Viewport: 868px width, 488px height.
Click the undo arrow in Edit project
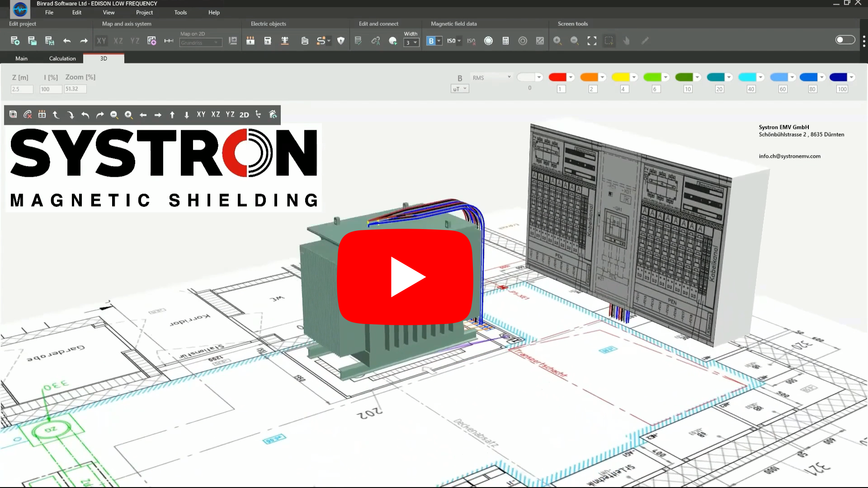[67, 41]
